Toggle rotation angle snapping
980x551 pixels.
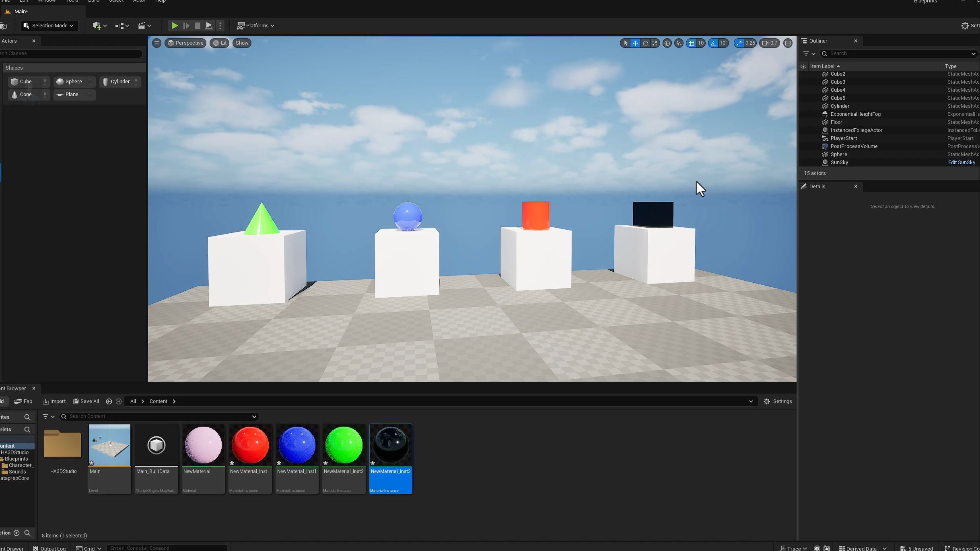(713, 43)
